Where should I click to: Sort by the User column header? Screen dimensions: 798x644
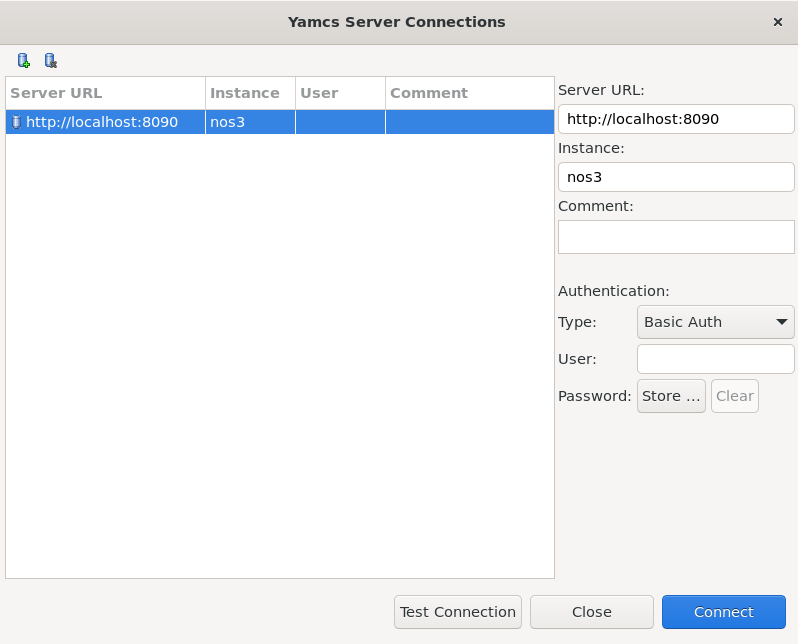pos(340,93)
